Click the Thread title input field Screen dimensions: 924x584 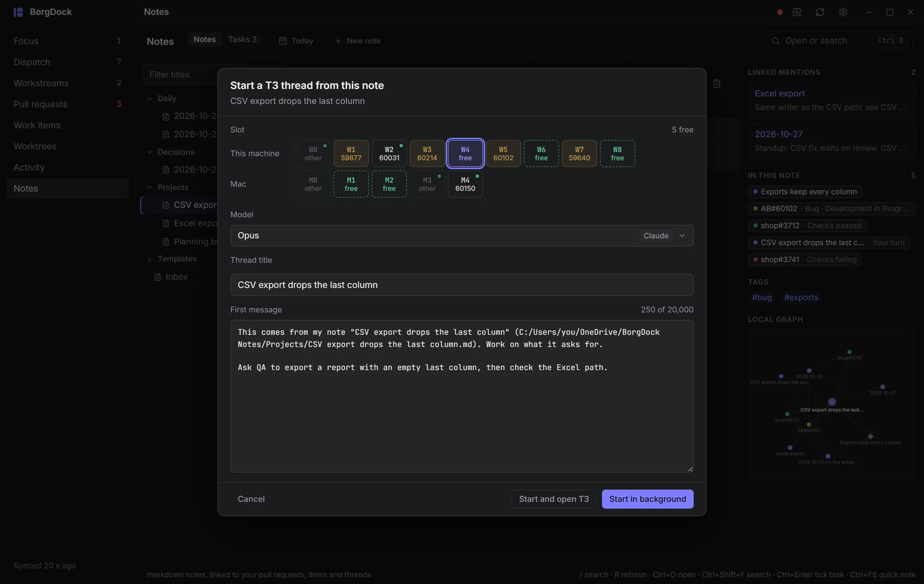coord(462,285)
